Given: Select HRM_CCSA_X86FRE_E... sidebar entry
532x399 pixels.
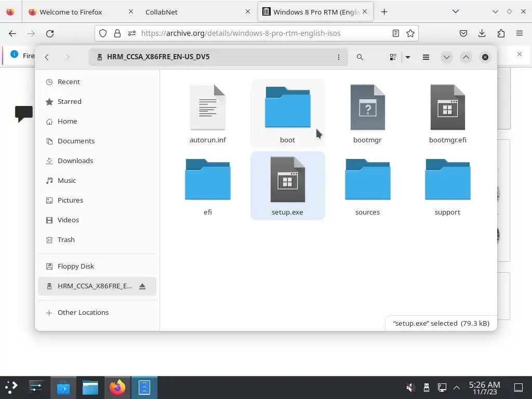Looking at the screenshot, I should [x=97, y=286].
